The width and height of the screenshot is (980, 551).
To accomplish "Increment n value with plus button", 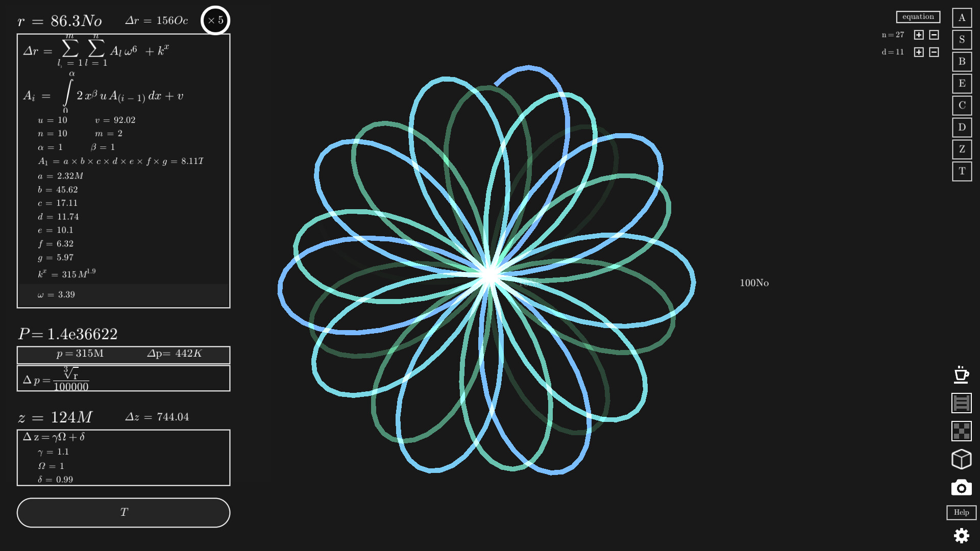I will tap(918, 35).
